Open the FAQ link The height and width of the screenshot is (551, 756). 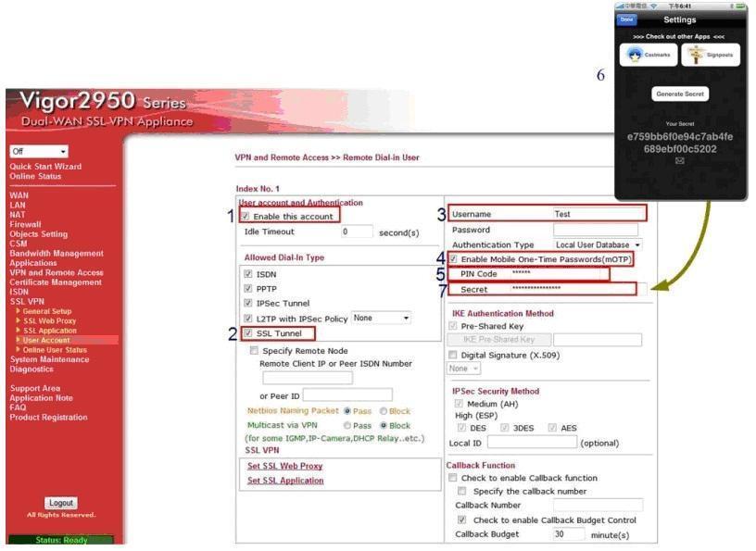(18, 407)
